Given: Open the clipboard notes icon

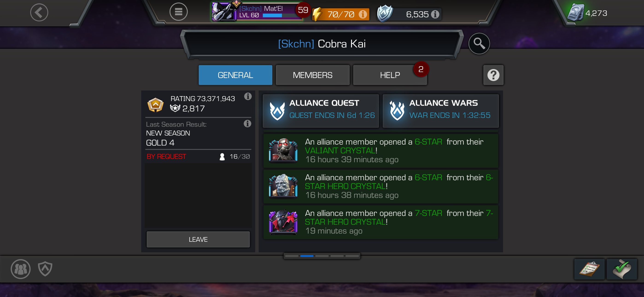Looking at the screenshot, I should point(589,269).
